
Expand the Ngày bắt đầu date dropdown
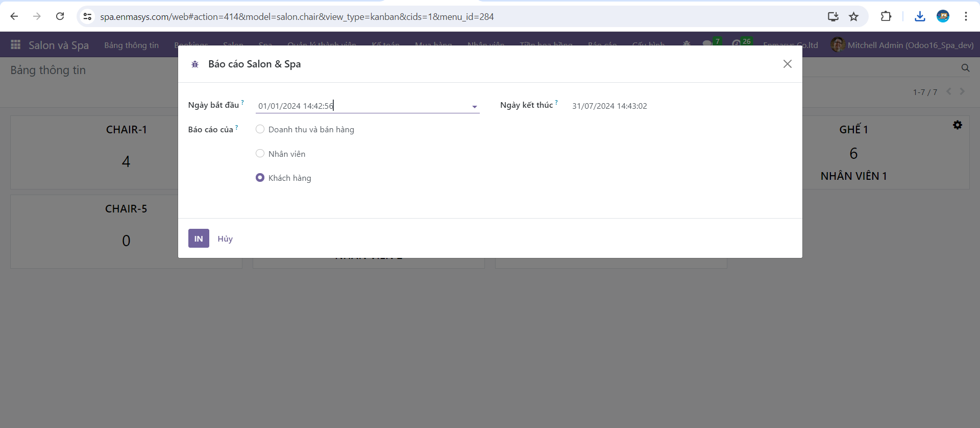tap(474, 107)
